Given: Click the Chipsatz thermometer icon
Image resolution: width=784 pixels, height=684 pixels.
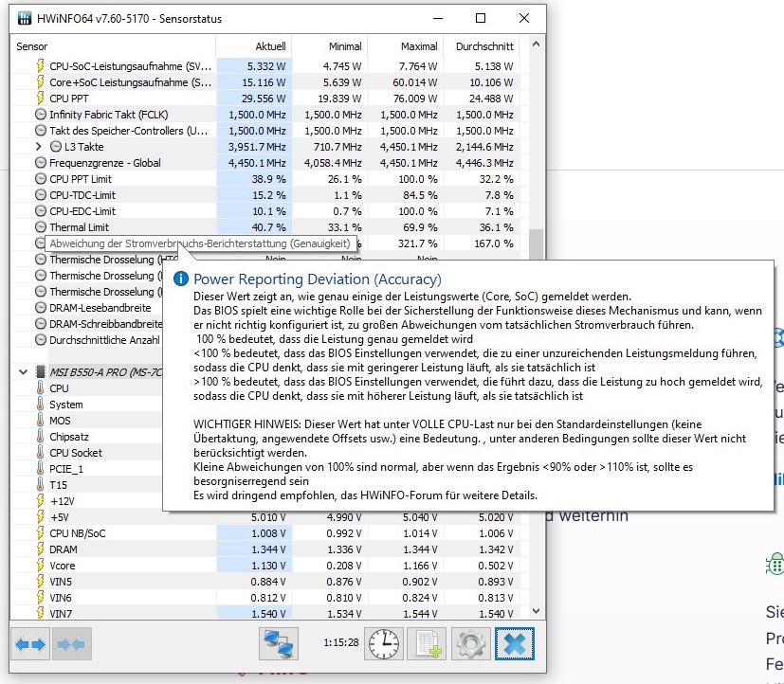Looking at the screenshot, I should tap(41, 436).
